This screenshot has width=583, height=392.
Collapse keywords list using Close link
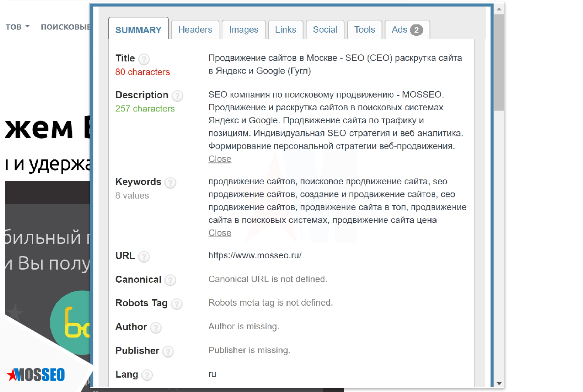(220, 233)
